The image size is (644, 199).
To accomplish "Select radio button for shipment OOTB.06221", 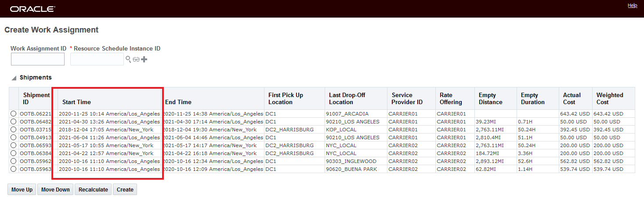I will click(x=14, y=114).
